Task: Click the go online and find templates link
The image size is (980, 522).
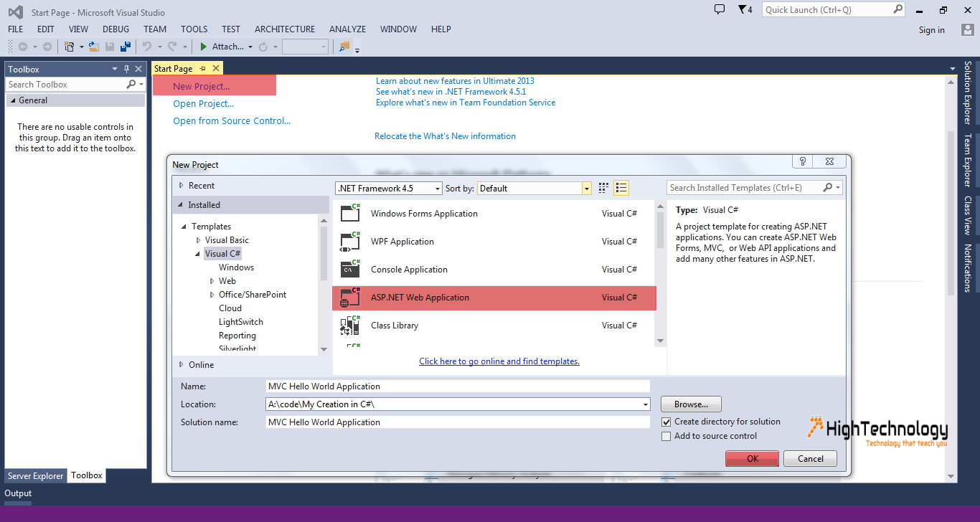Action: (499, 361)
